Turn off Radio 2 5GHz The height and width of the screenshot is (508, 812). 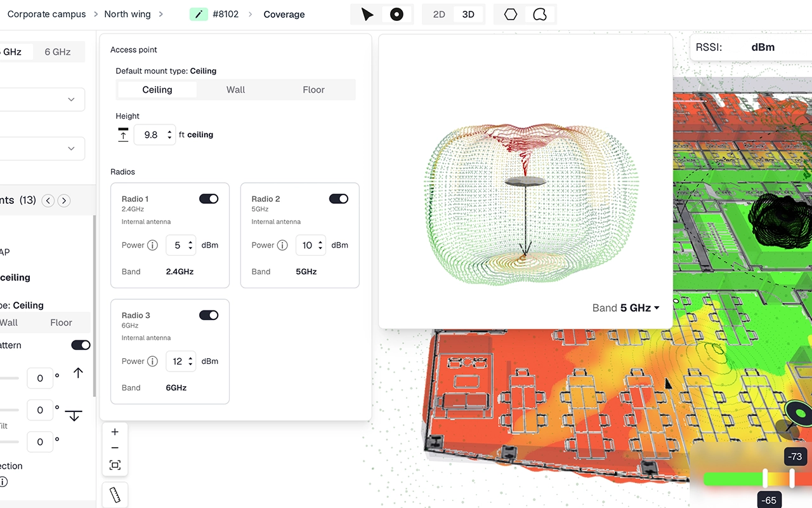pos(339,199)
